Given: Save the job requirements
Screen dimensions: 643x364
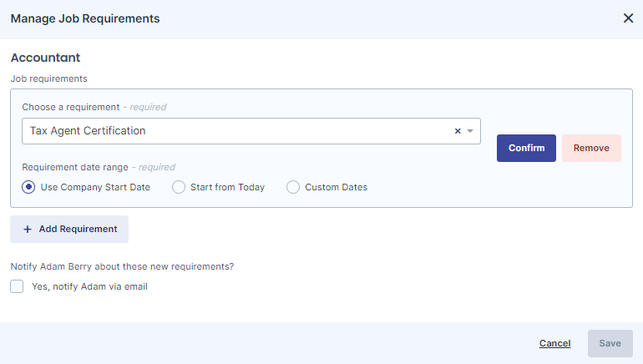Looking at the screenshot, I should [610, 343].
